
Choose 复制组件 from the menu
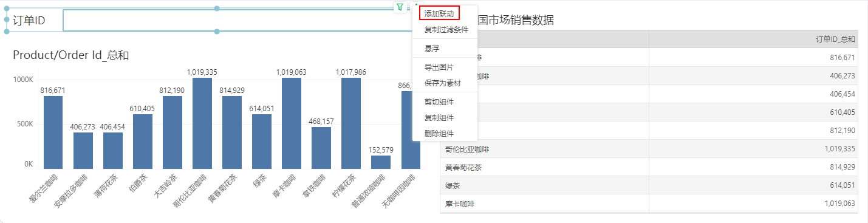pos(439,117)
